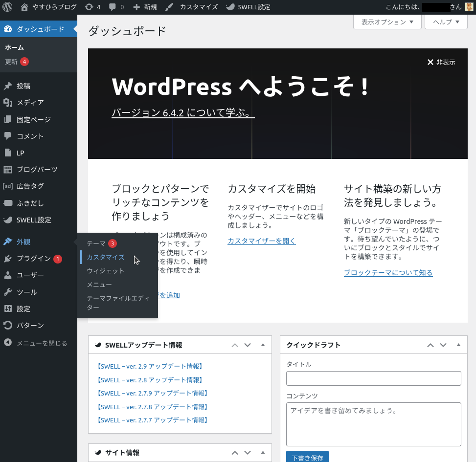Move クイックドラフト panel up
This screenshot has height=462, width=476.
pyautogui.click(x=431, y=345)
